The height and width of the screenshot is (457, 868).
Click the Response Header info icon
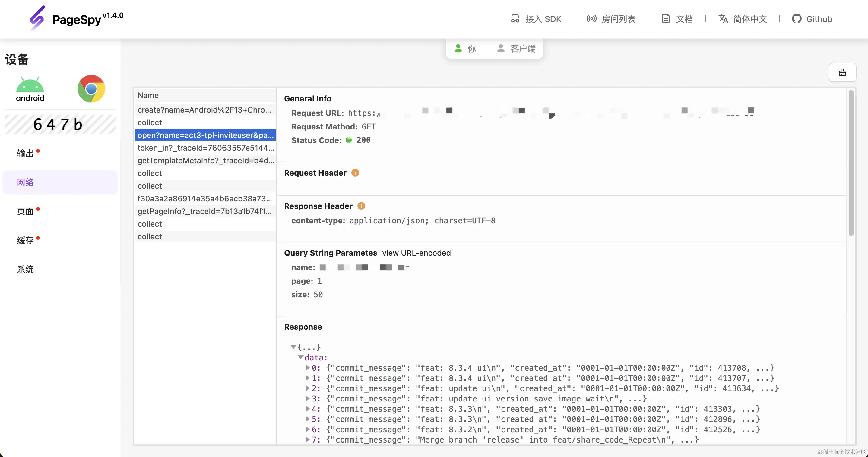click(361, 206)
